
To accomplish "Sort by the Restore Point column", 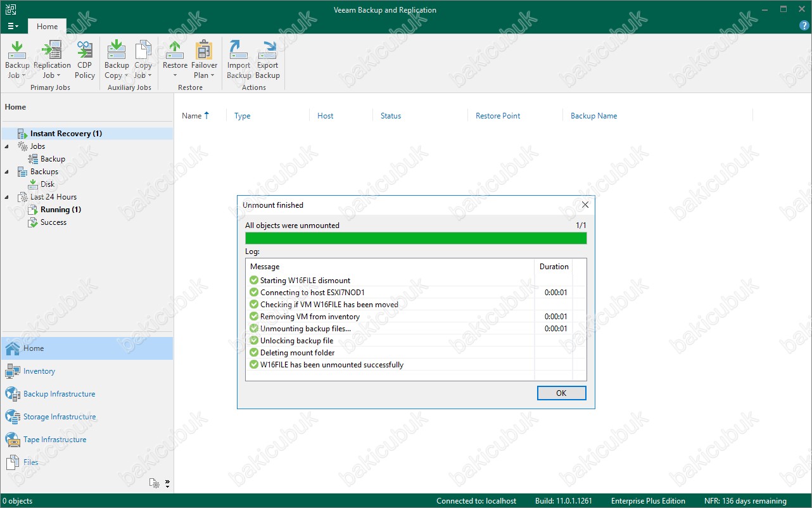I will point(498,116).
